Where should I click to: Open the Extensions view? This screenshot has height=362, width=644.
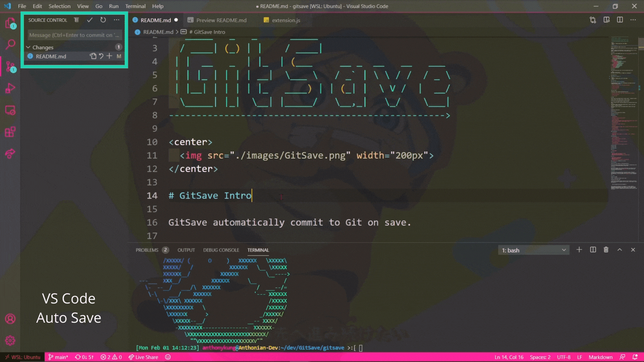click(10, 132)
